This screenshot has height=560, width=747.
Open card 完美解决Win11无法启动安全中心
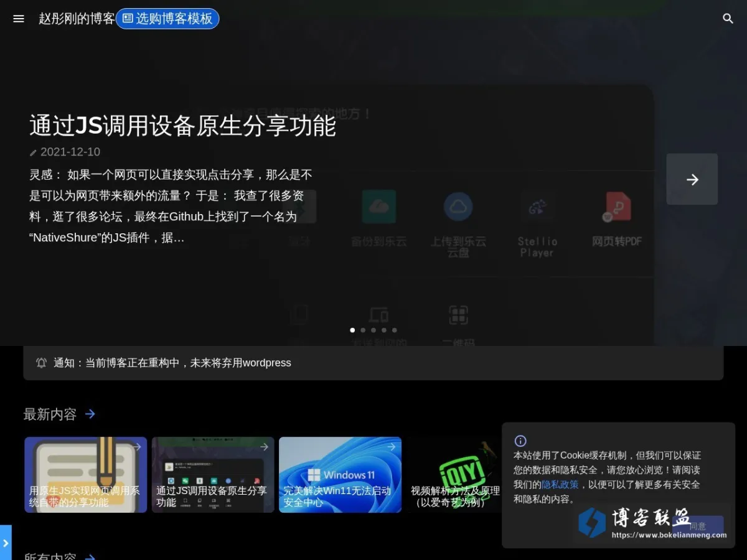(340, 475)
